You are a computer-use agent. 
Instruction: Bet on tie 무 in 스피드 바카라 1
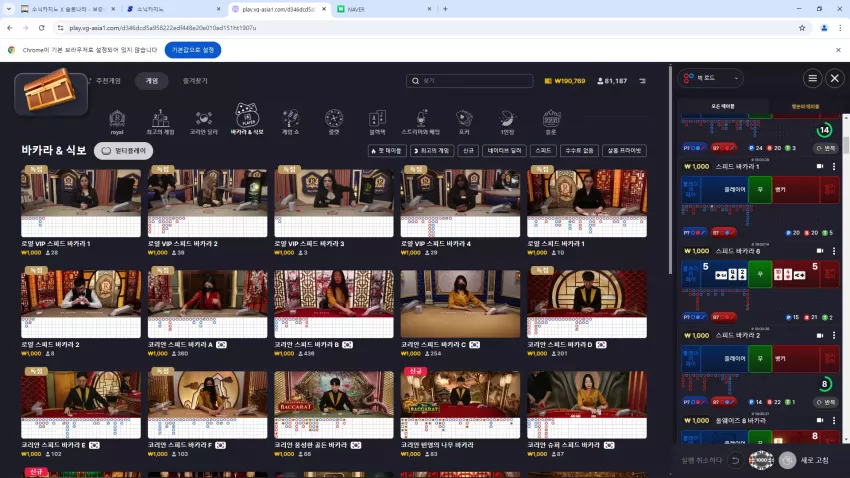tap(760, 190)
